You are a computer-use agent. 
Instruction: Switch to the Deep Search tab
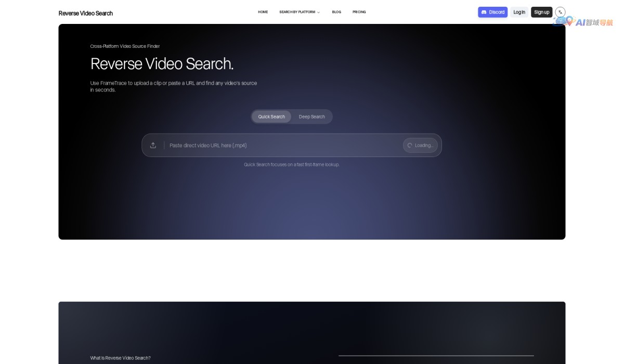pos(311,116)
